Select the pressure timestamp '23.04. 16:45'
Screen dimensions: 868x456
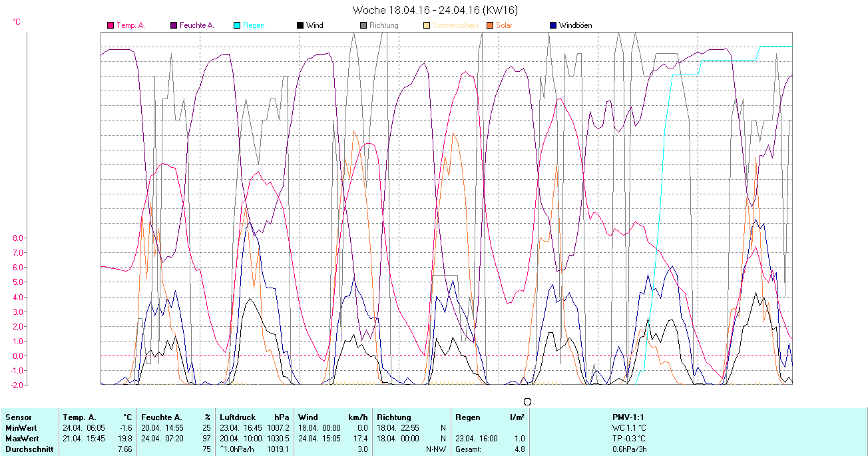(241, 428)
